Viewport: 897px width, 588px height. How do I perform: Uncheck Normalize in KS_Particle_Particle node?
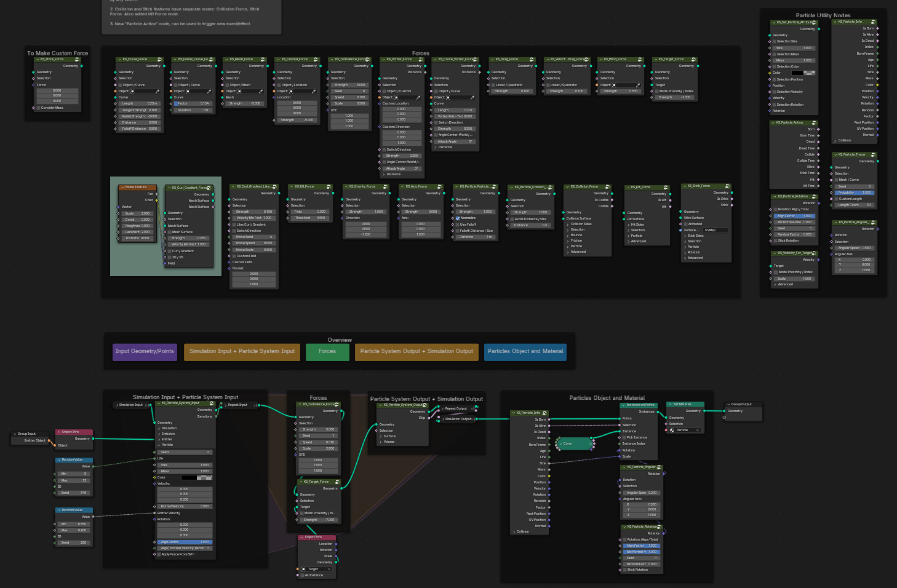tap(458, 218)
